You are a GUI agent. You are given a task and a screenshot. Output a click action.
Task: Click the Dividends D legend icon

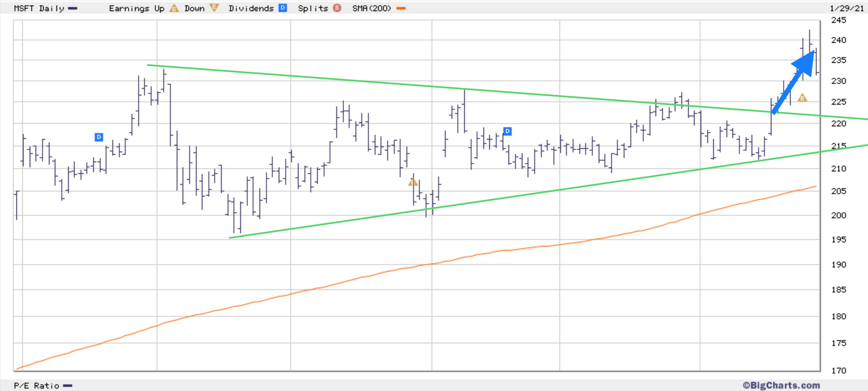283,8
